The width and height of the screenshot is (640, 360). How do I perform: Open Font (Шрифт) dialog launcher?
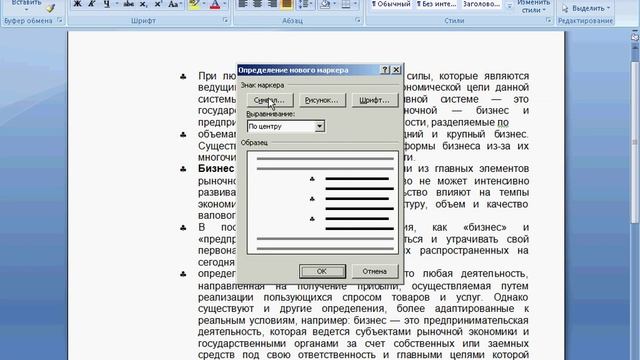point(226,20)
